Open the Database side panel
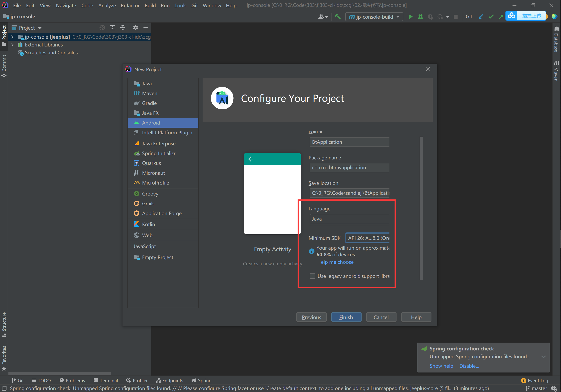 [556, 39]
